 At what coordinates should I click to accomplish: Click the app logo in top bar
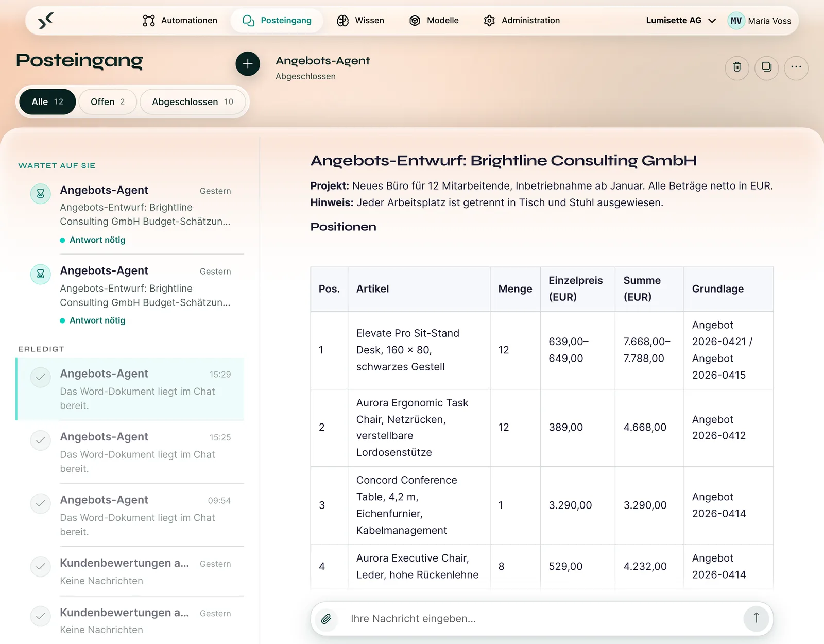(x=46, y=21)
